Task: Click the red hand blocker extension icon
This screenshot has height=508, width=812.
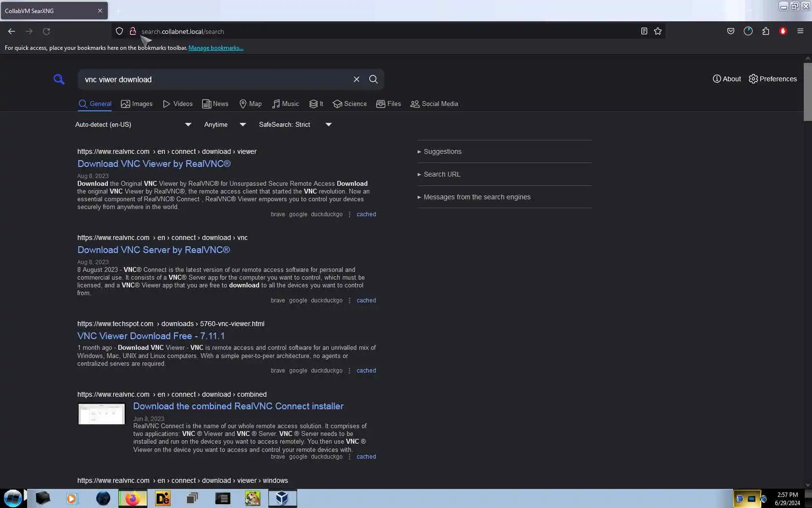Action: coord(783,31)
